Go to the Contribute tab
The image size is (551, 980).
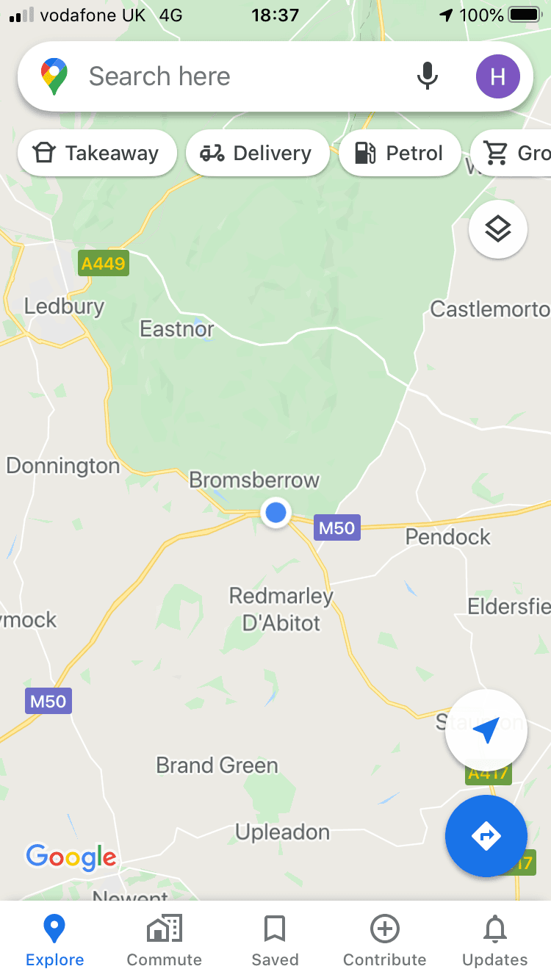[x=385, y=941]
